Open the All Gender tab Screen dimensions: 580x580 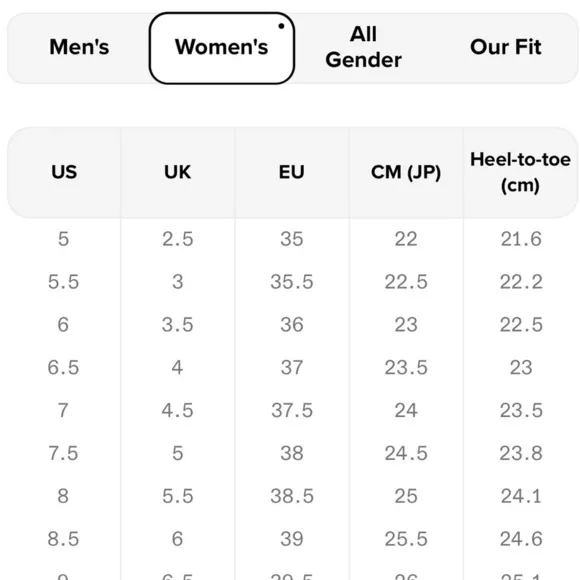click(x=364, y=47)
